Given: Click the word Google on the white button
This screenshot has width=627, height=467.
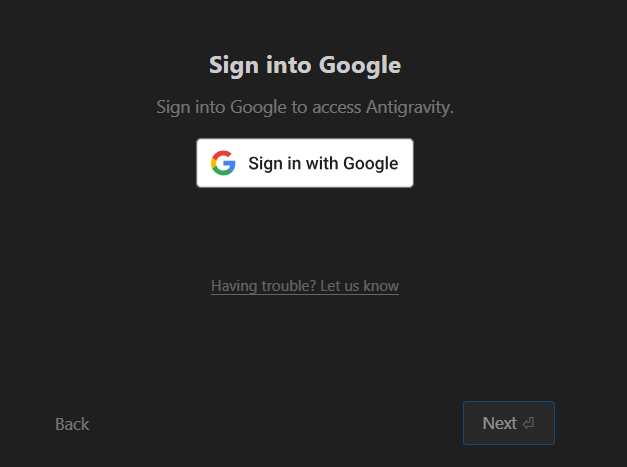Looking at the screenshot, I should pos(371,164).
